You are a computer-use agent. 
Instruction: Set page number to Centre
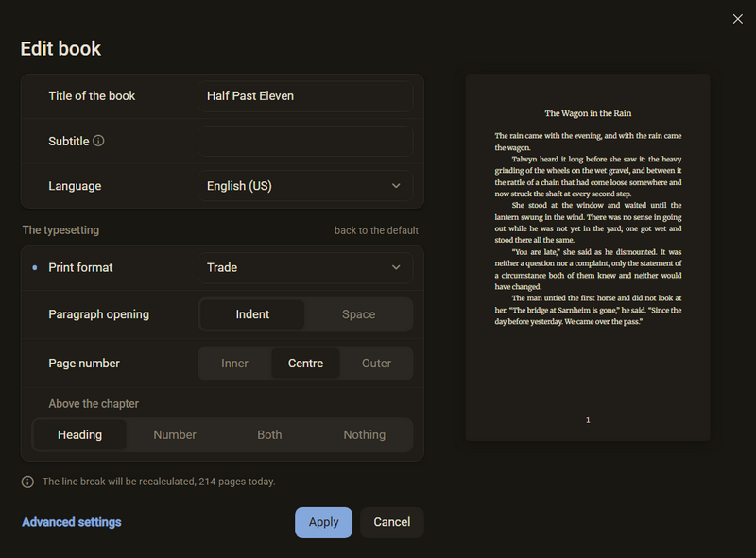click(305, 364)
